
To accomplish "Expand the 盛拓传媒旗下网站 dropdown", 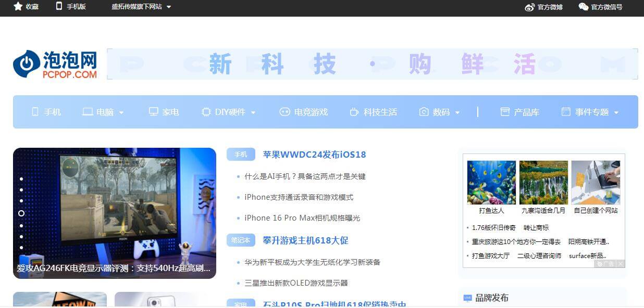I will [169, 7].
